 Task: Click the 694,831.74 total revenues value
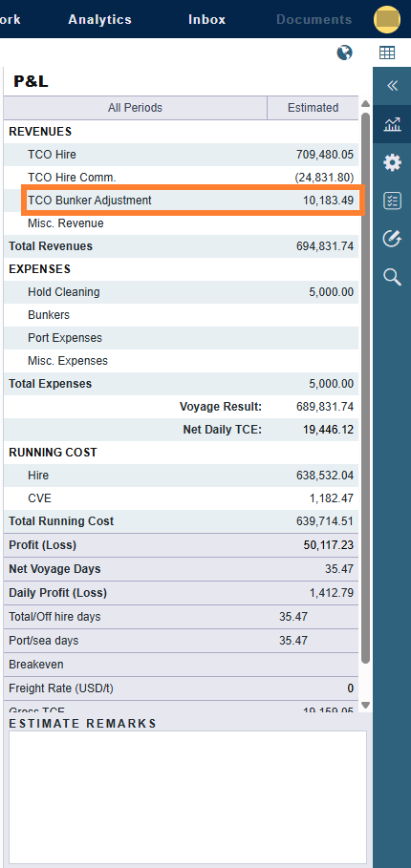click(325, 246)
